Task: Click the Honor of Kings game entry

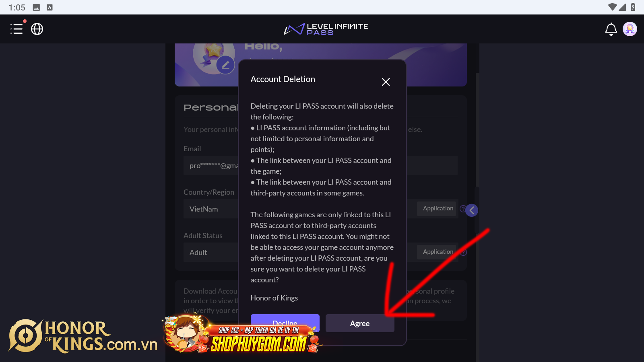Action: [274, 298]
